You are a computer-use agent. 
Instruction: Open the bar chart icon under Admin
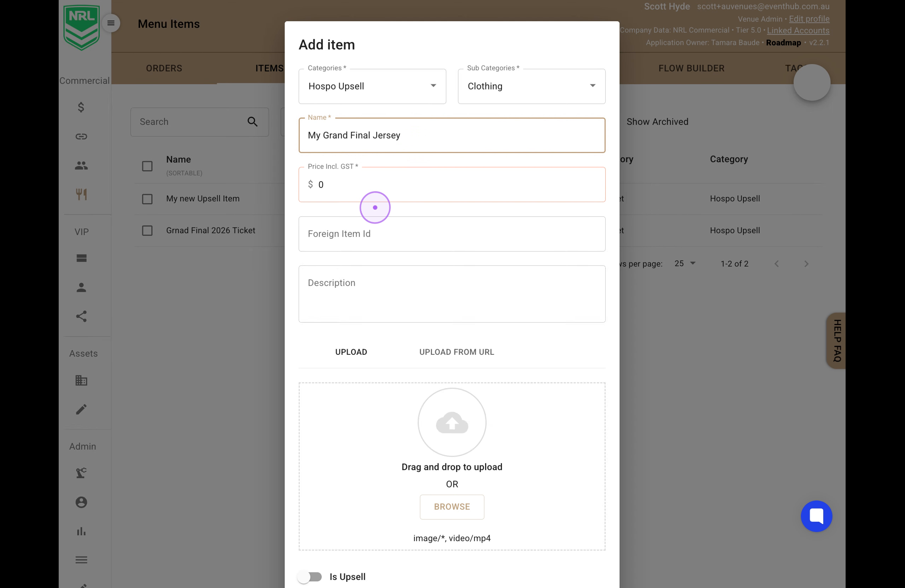click(x=81, y=531)
